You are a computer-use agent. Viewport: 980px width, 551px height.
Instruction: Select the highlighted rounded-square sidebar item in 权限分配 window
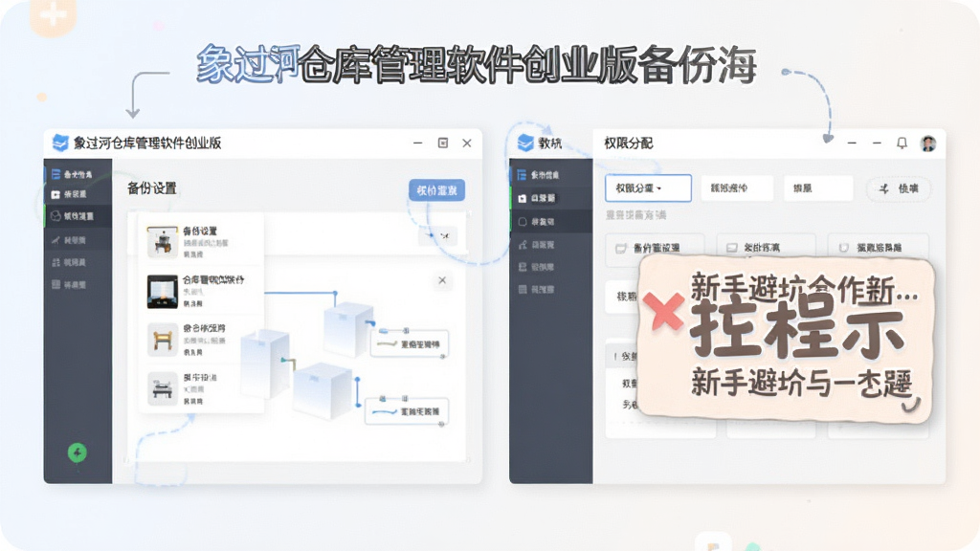[x=550, y=221]
